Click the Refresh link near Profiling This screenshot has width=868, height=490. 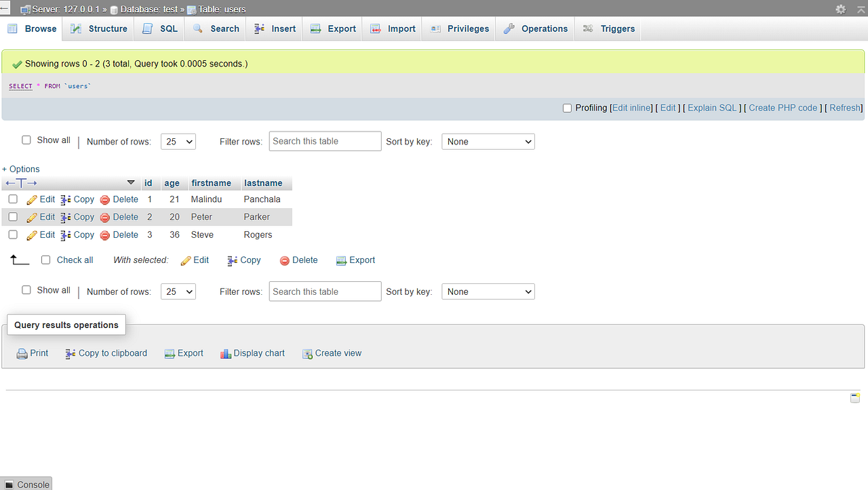click(x=844, y=108)
